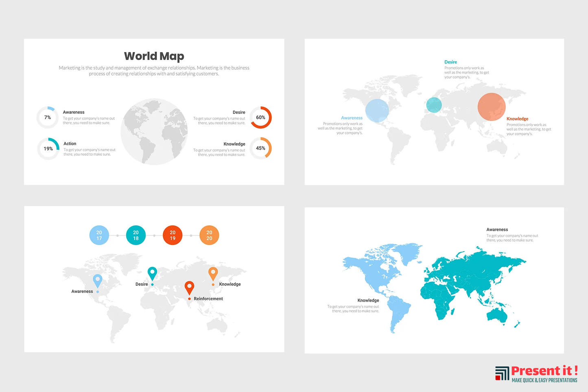Click the 45% Knowledge donut chart

tap(260, 148)
